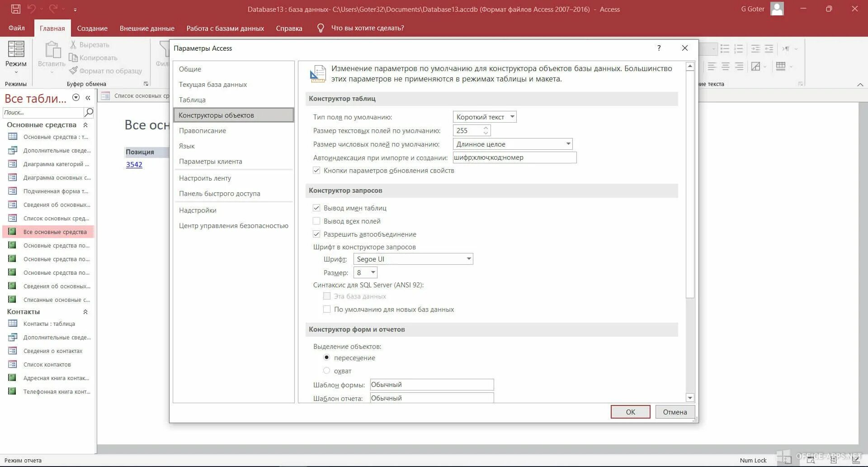Image resolution: width=868 pixels, height=467 pixels.
Task: Select Основные средства : таблица table icon
Action: click(13, 137)
